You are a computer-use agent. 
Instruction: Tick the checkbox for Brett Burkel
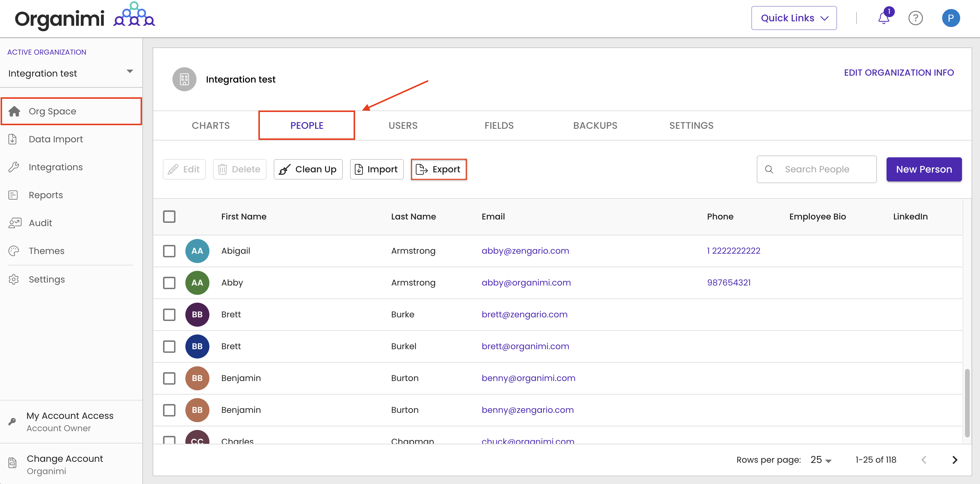169,346
